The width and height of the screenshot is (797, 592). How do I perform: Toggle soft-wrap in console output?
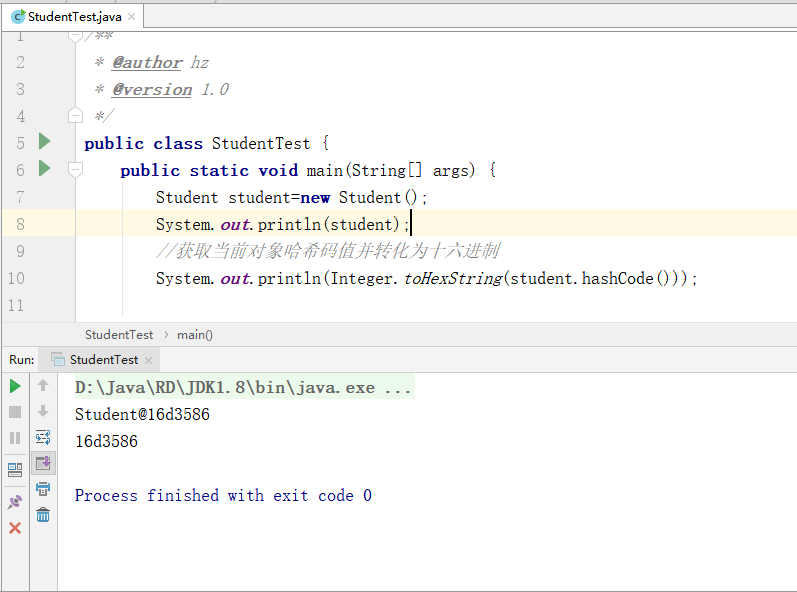[43, 437]
